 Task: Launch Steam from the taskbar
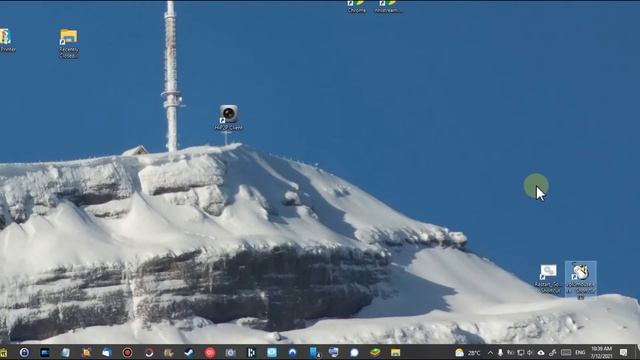coord(189,352)
